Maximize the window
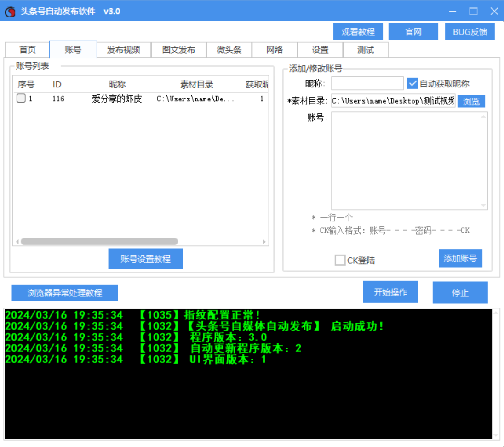Viewport: 504px width, 447px height. tap(473, 11)
